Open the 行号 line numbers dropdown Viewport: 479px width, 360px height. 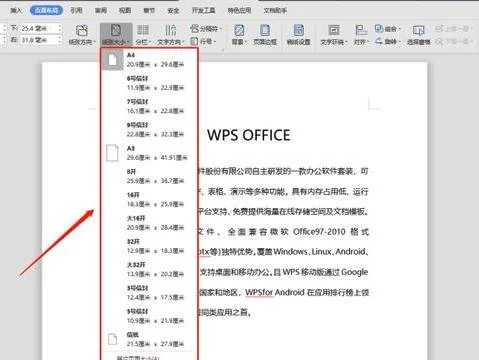(x=204, y=41)
